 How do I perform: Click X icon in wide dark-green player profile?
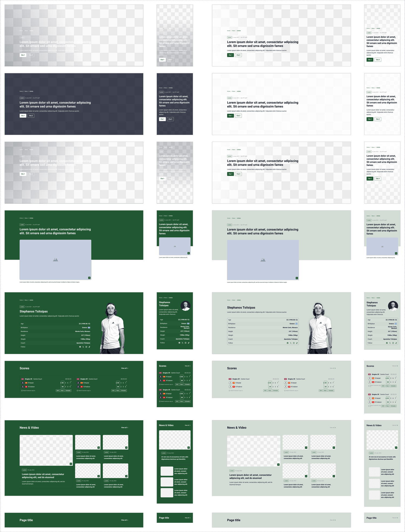pyautogui.click(x=83, y=347)
